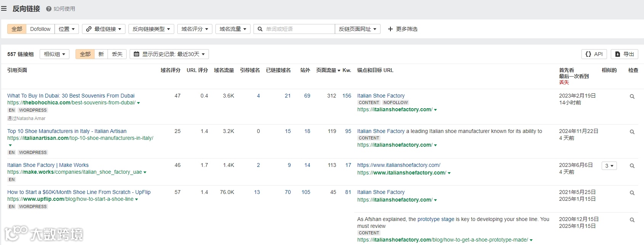Viewport: 644px width, 245px height.
Task: Open the prototype stage anchor link
Action: tap(436, 219)
